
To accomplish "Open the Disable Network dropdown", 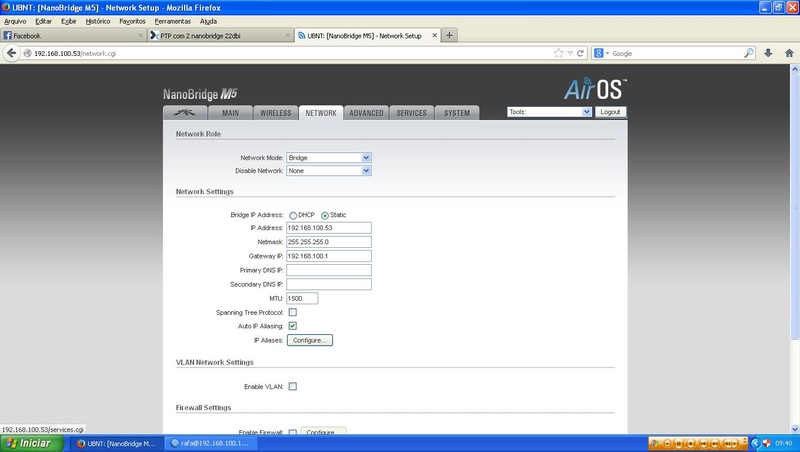I will (329, 171).
